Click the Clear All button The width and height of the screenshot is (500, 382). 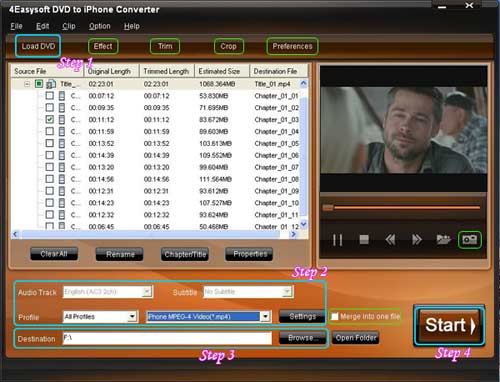54,254
